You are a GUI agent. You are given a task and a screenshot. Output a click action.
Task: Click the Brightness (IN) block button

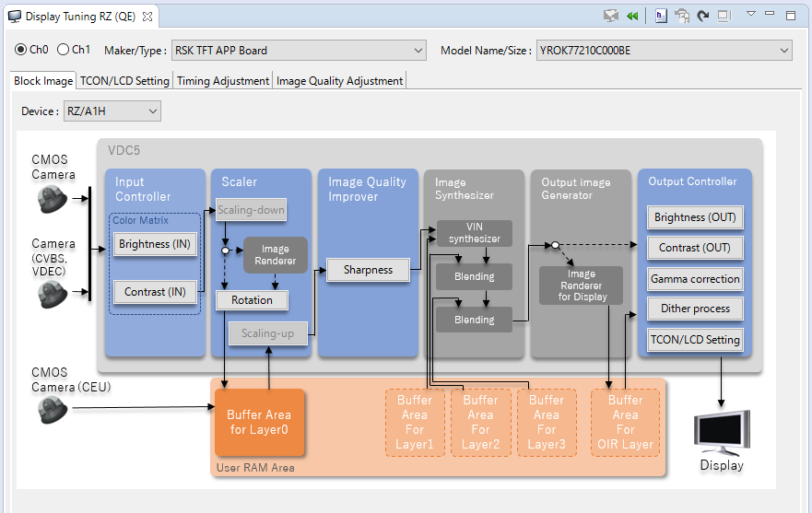pos(155,244)
